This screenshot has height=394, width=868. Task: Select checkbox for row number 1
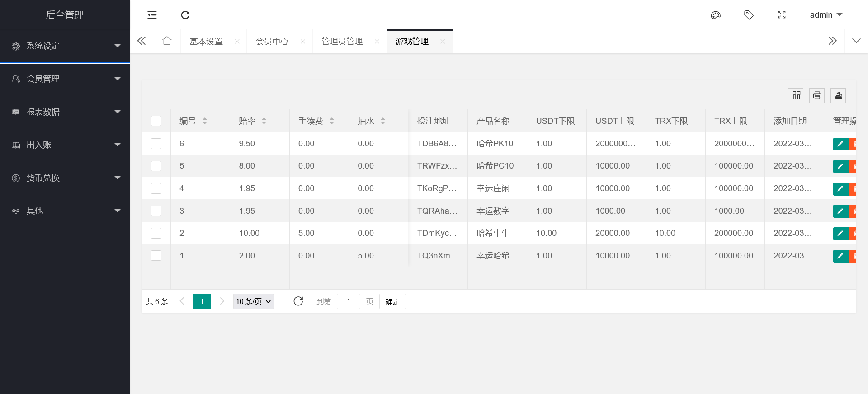coord(156,256)
